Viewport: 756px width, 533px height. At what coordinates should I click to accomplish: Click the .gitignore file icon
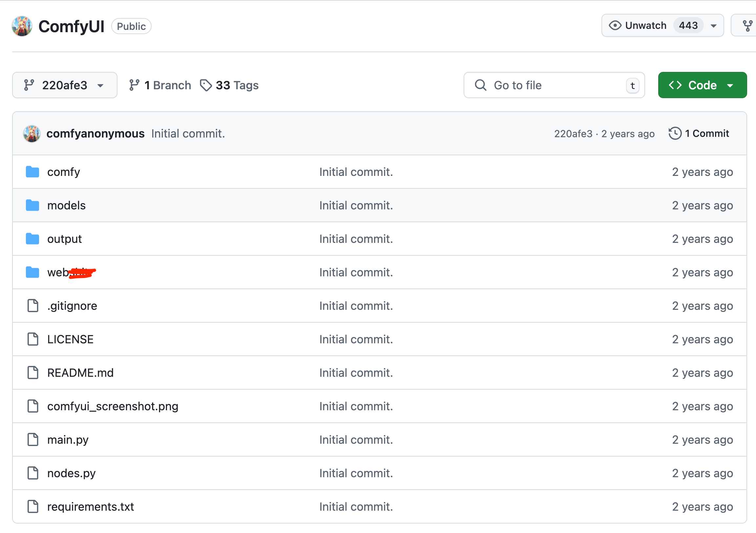click(x=32, y=306)
